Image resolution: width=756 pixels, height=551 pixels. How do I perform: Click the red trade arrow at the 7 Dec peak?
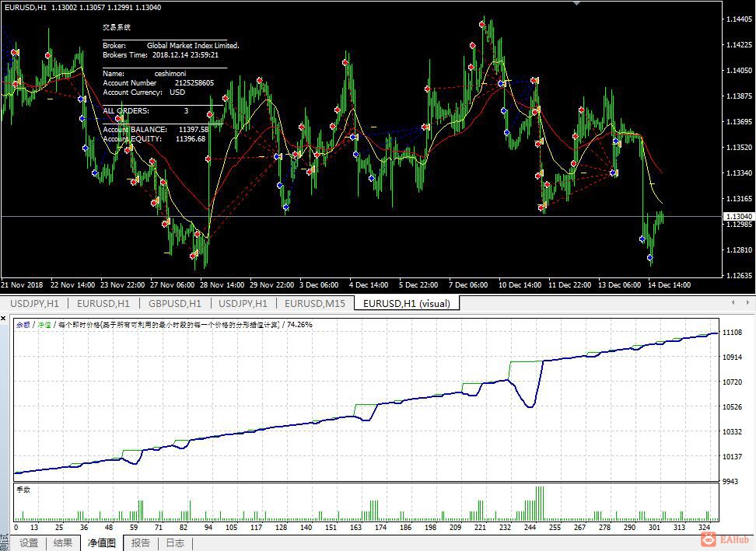[482, 24]
